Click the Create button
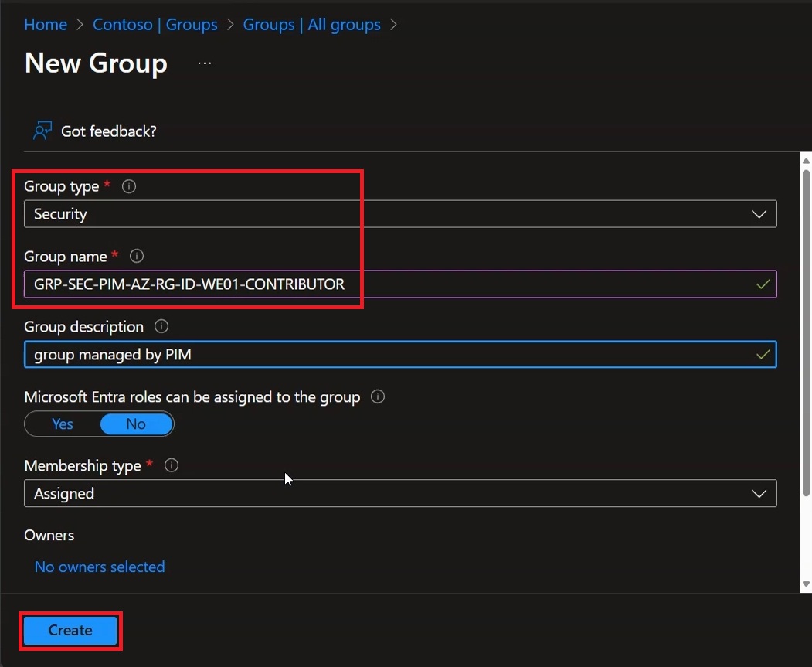 (70, 630)
